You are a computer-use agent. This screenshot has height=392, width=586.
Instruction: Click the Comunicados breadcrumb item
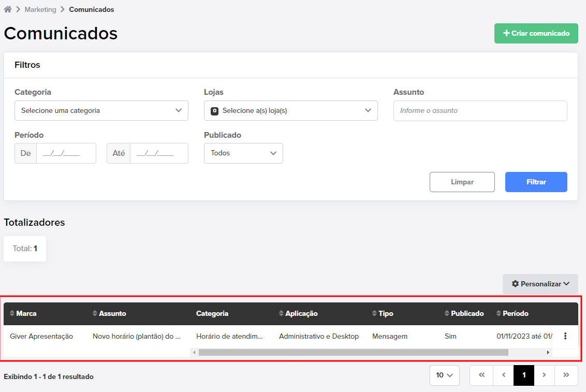pyautogui.click(x=92, y=9)
